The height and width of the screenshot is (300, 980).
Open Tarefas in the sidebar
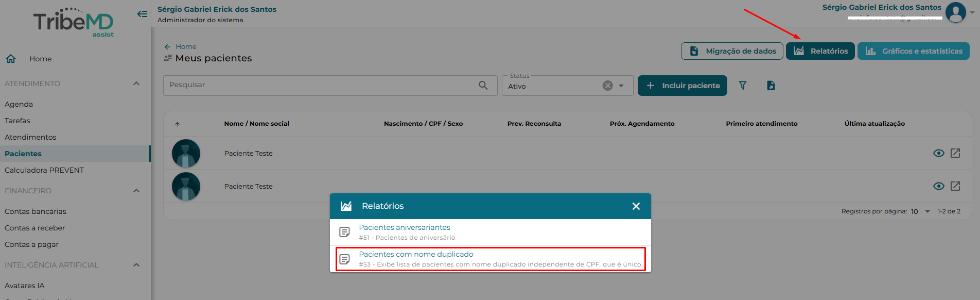pyautogui.click(x=17, y=121)
